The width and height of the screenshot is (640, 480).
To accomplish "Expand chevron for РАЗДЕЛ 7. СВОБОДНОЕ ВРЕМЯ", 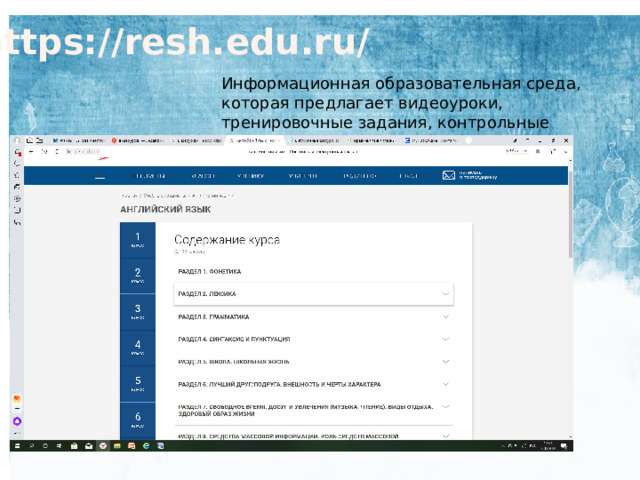I will point(446,407).
